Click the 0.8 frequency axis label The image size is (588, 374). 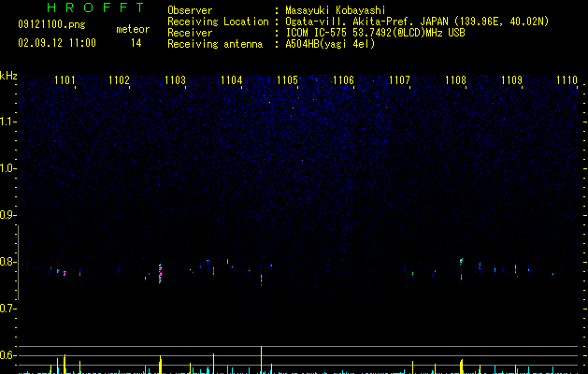click(7, 262)
